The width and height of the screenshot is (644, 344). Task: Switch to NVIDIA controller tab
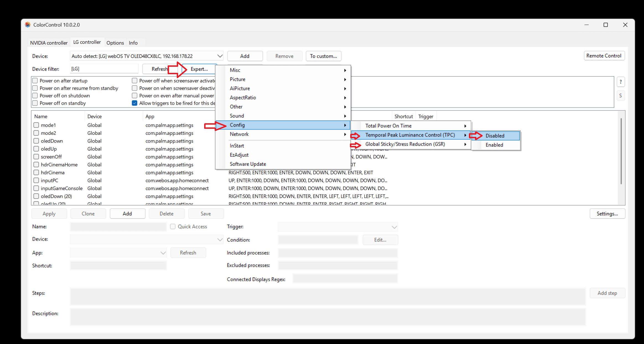[49, 43]
